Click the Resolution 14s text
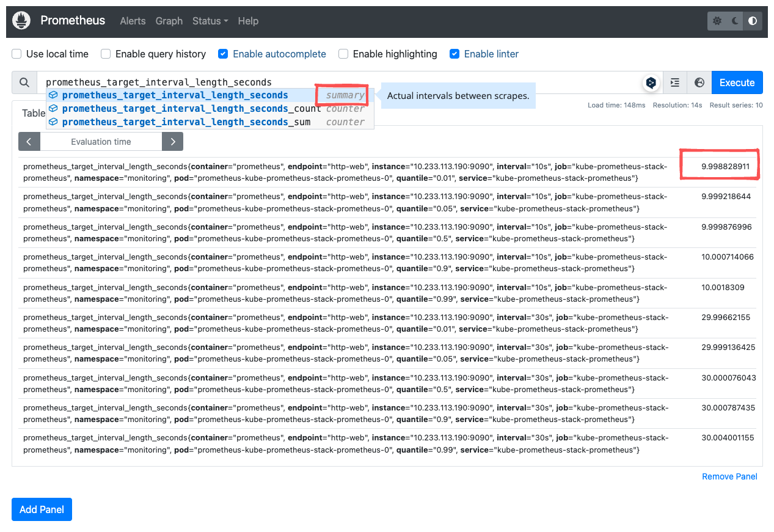 tap(677, 105)
